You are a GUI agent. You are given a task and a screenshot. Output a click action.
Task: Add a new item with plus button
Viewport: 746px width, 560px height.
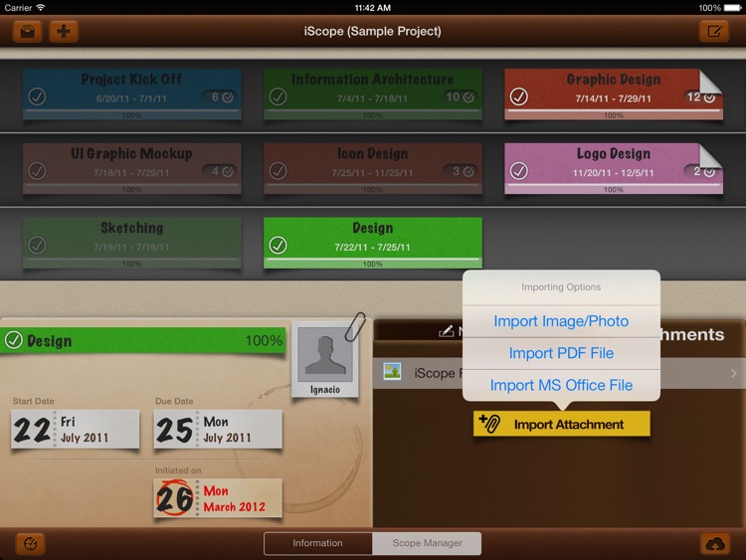[x=64, y=32]
